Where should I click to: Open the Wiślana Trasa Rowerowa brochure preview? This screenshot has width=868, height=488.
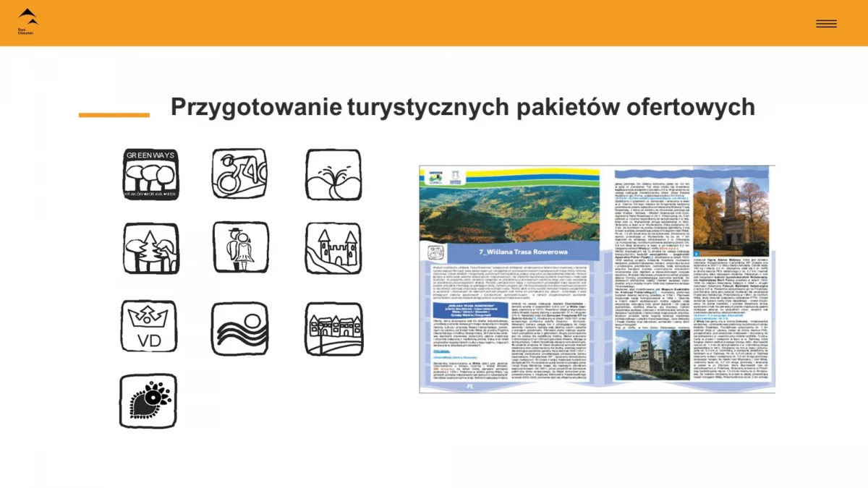point(597,278)
